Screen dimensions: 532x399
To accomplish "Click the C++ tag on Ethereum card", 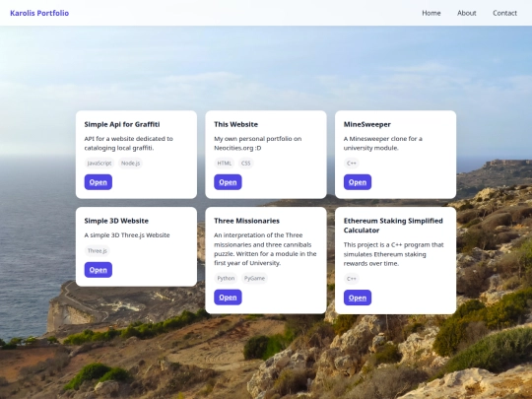I will coord(351,279).
